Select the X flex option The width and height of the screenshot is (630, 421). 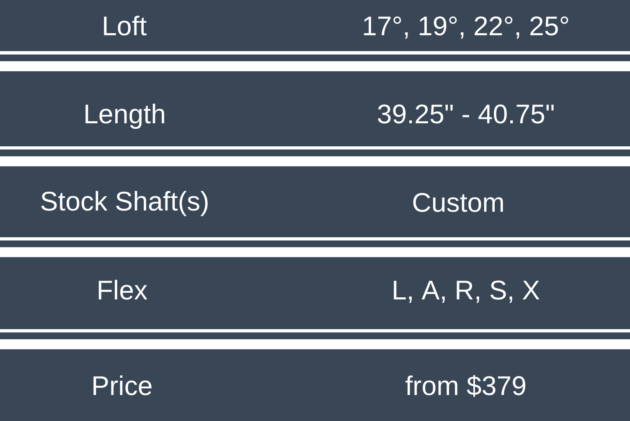pyautogui.click(x=530, y=291)
